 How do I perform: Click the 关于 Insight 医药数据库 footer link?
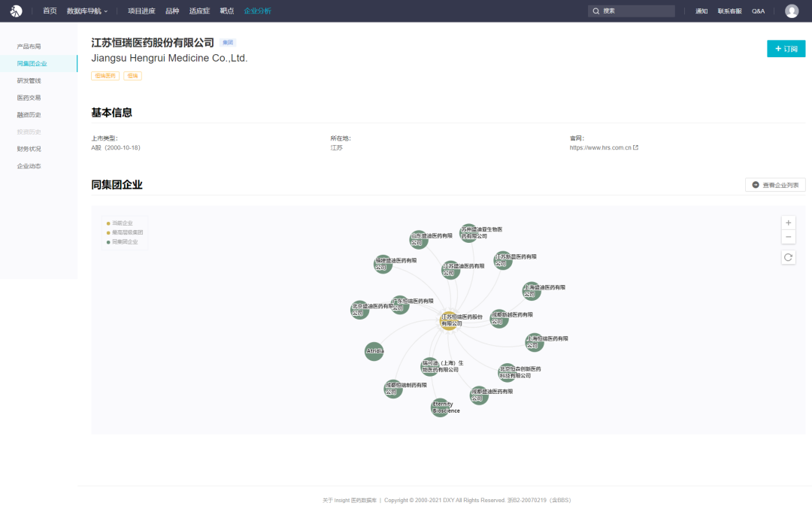(x=350, y=500)
